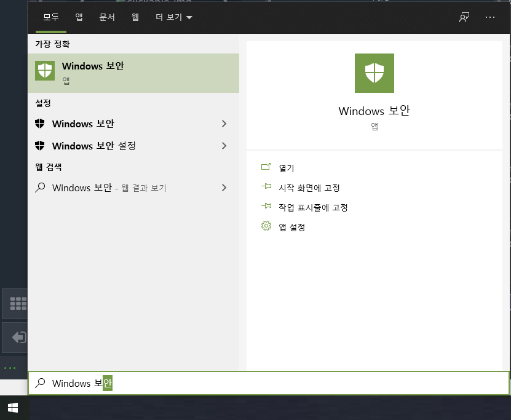Click the 열기 open icon
Screen dimensions: 511x420
pos(266,167)
